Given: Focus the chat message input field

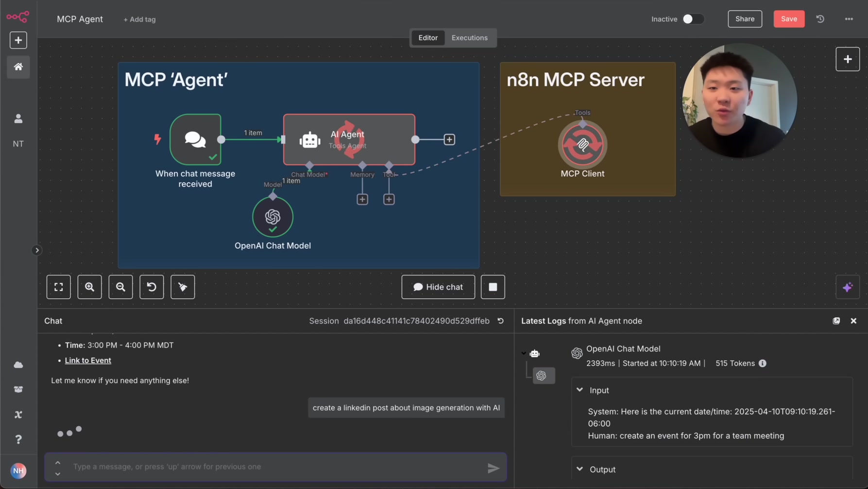Looking at the screenshot, I should point(275,467).
